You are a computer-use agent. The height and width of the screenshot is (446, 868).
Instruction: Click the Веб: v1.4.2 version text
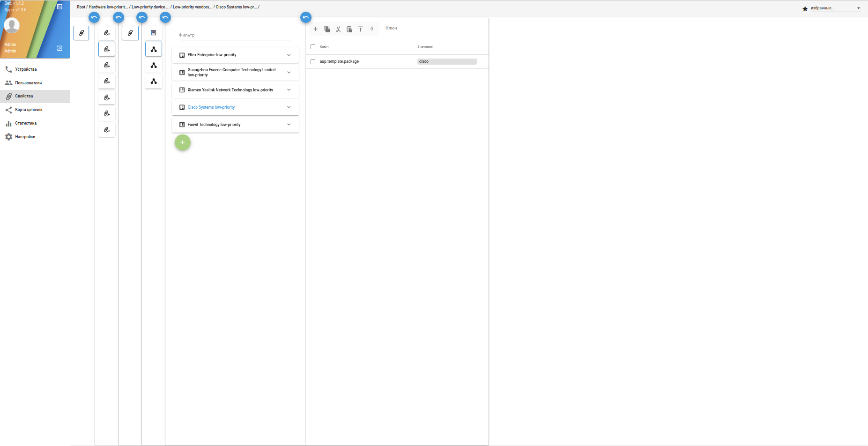[x=14, y=3]
